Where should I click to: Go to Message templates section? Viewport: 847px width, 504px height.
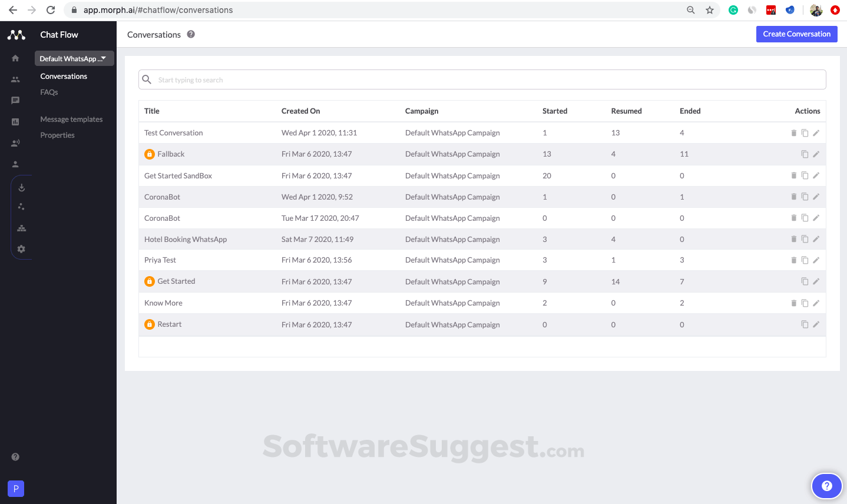(71, 120)
